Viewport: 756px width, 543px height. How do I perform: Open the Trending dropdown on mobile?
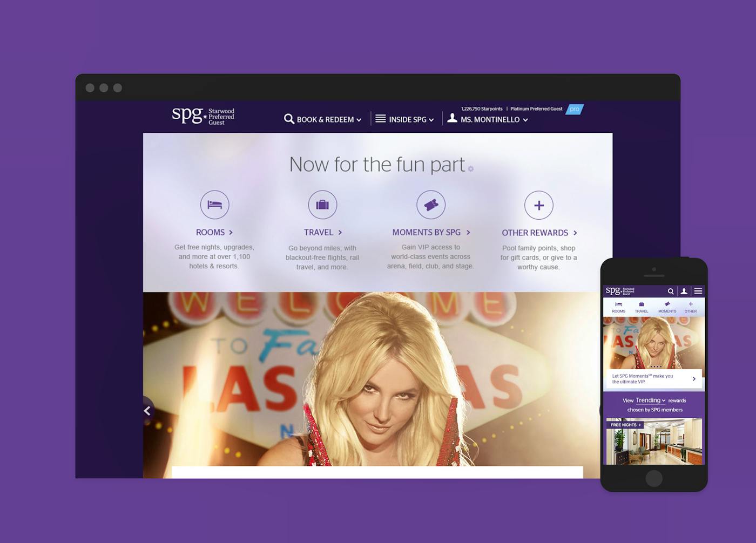click(x=651, y=401)
